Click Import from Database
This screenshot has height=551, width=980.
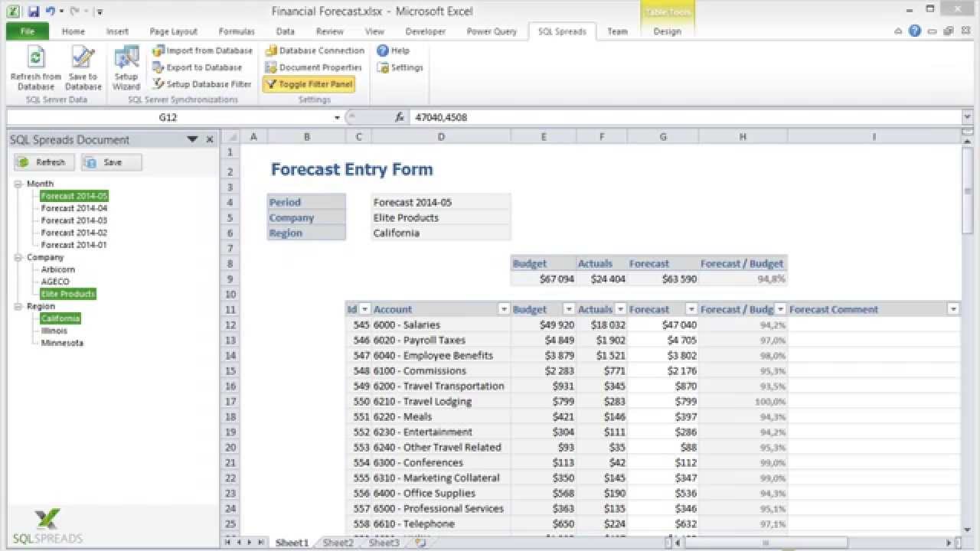point(202,51)
